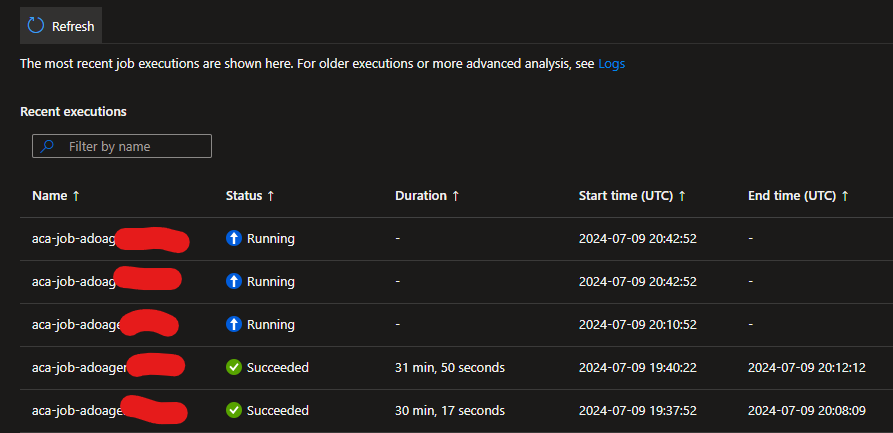Click the Refresh circular arrow icon
The image size is (893, 433).
pyautogui.click(x=36, y=26)
